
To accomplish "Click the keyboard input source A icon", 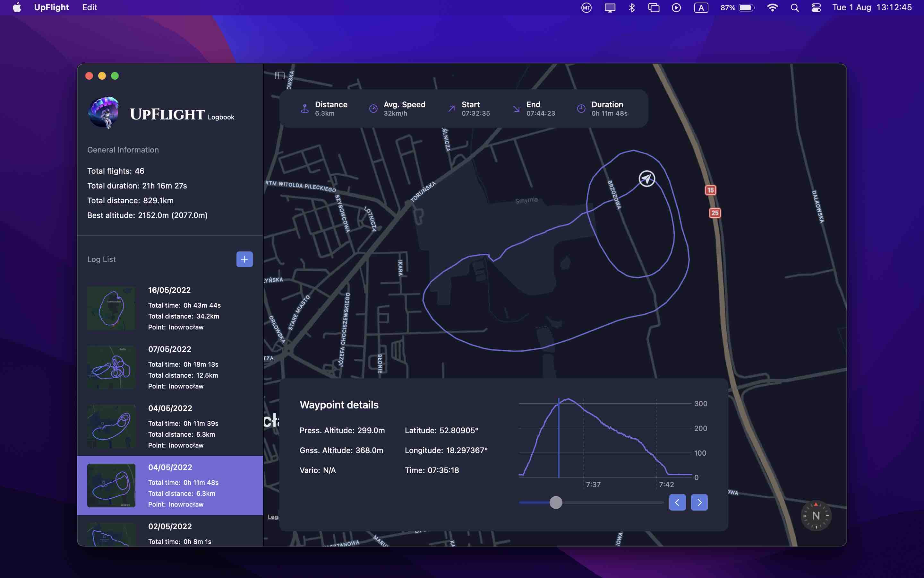I will click(701, 8).
